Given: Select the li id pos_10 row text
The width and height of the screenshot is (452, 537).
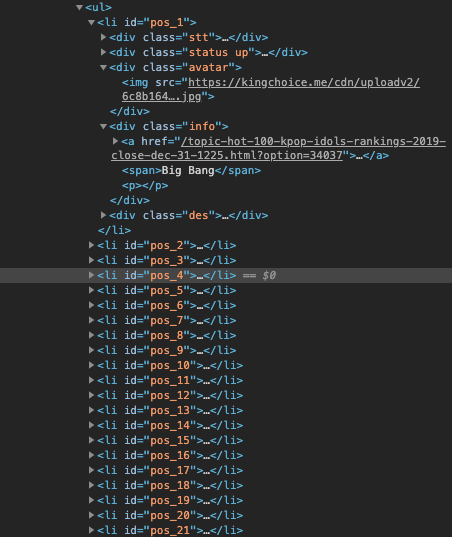Looking at the screenshot, I should pos(170,365).
